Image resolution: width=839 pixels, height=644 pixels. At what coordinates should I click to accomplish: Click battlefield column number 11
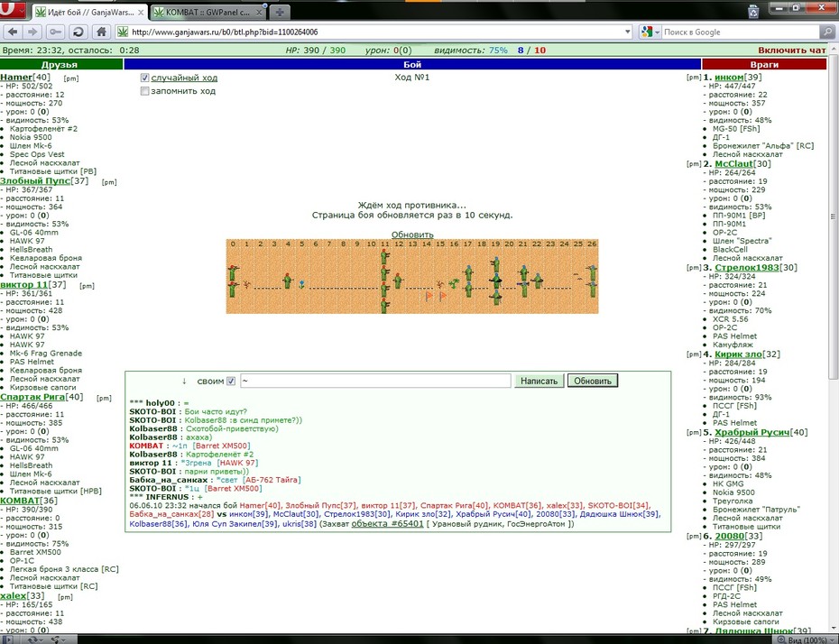(x=384, y=244)
